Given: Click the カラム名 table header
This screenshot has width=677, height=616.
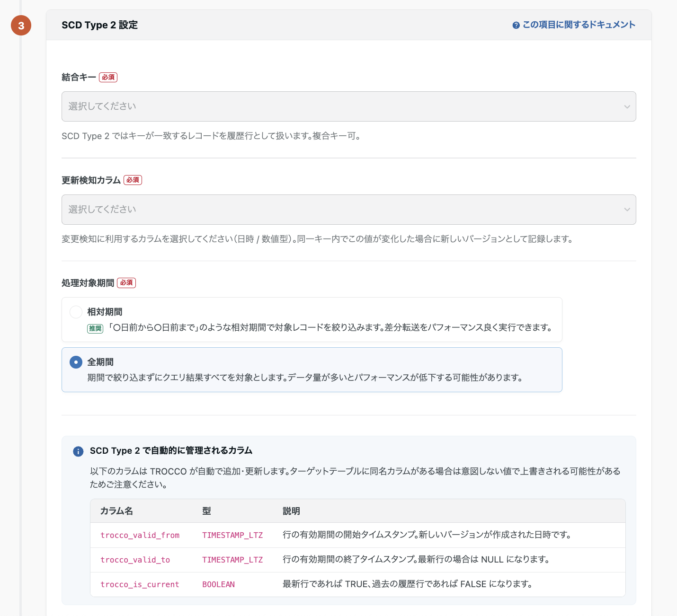Looking at the screenshot, I should 116,511.
